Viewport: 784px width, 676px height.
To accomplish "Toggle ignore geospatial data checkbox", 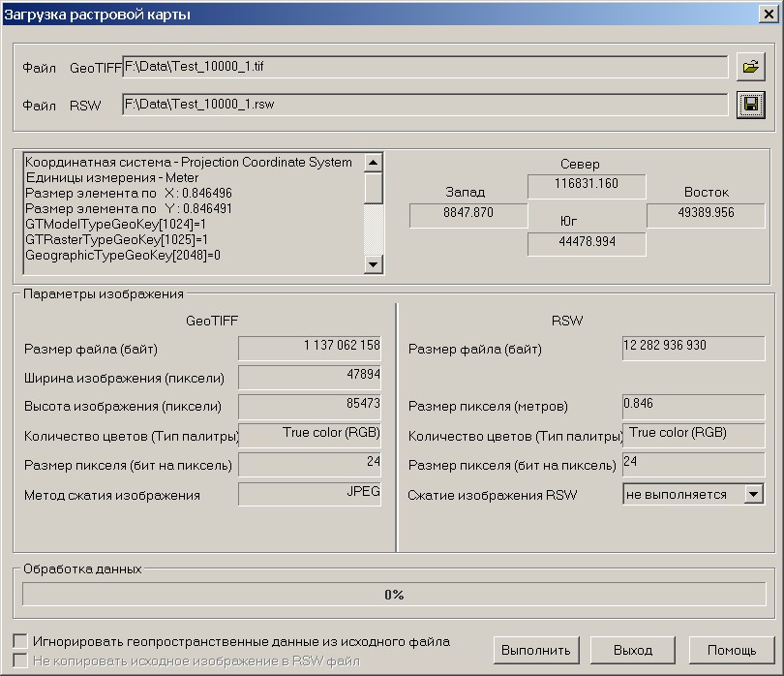I will pyautogui.click(x=20, y=641).
